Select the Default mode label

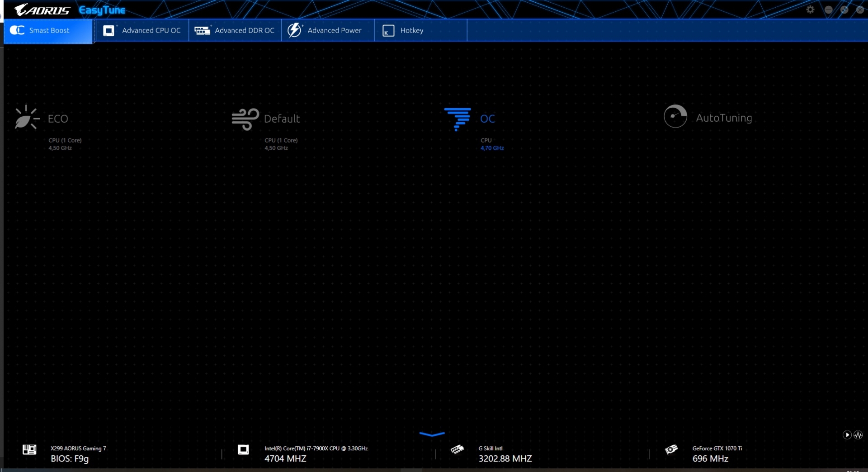click(x=282, y=119)
